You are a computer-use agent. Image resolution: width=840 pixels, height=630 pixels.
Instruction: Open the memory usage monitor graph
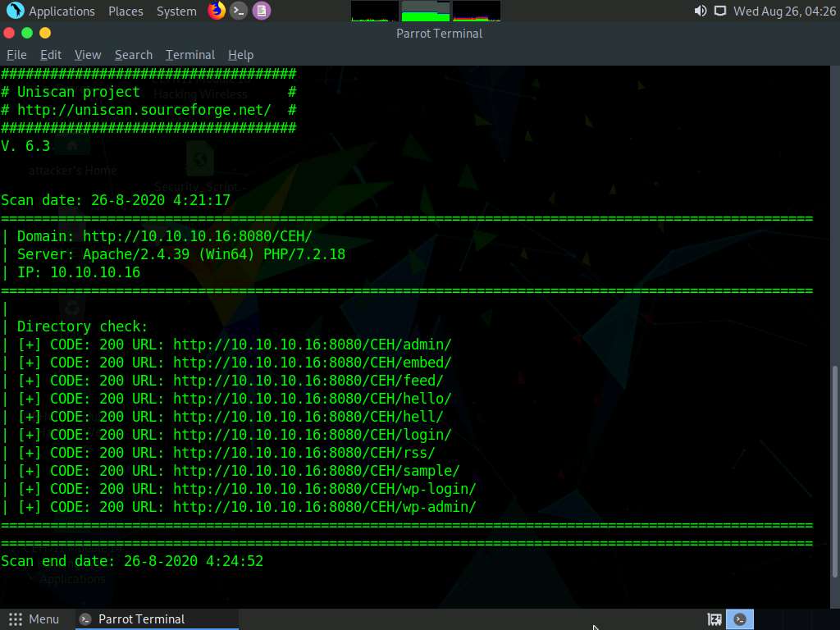(x=426, y=11)
